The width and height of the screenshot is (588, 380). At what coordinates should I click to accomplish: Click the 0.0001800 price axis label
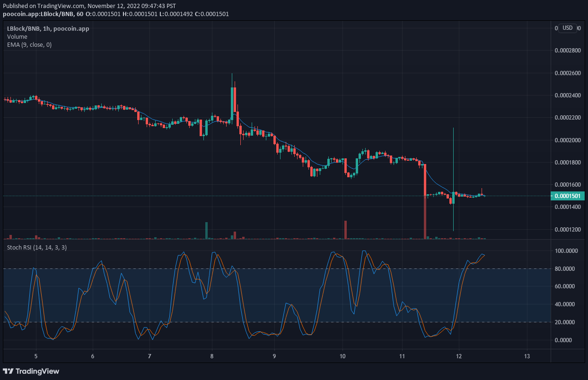point(568,163)
